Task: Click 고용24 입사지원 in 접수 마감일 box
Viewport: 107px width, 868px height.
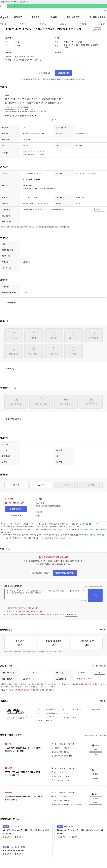Action: (15, 509)
